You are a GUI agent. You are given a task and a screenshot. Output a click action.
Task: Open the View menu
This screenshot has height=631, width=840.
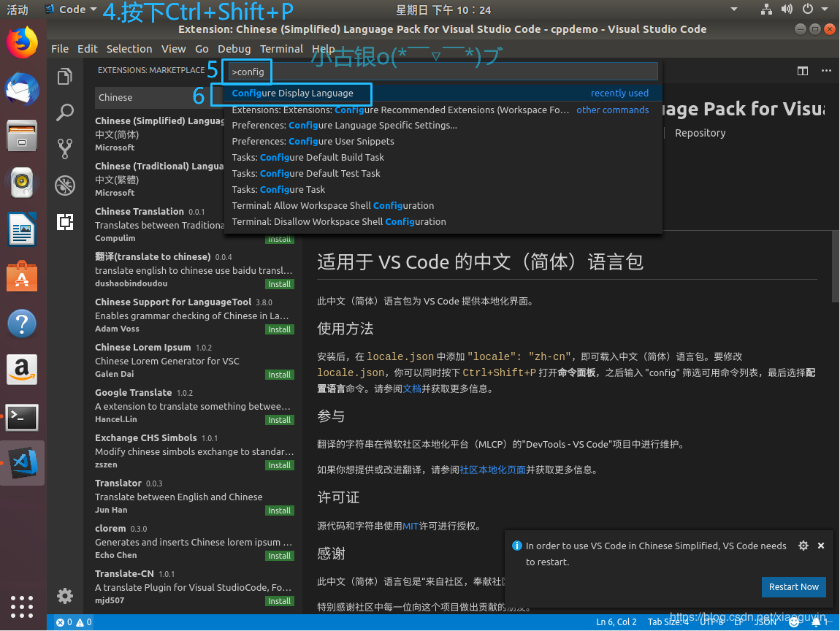click(x=174, y=49)
